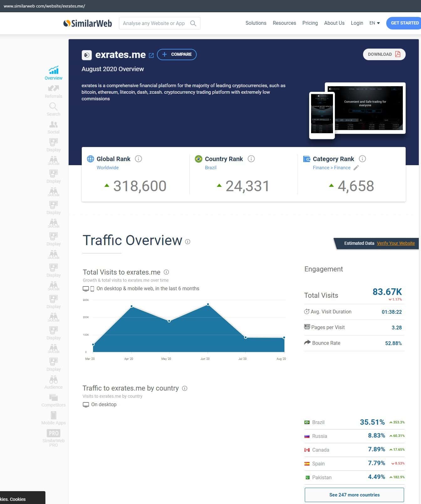Open exrates.me via external link icon
The width and height of the screenshot is (421, 504).
pyautogui.click(x=151, y=55)
